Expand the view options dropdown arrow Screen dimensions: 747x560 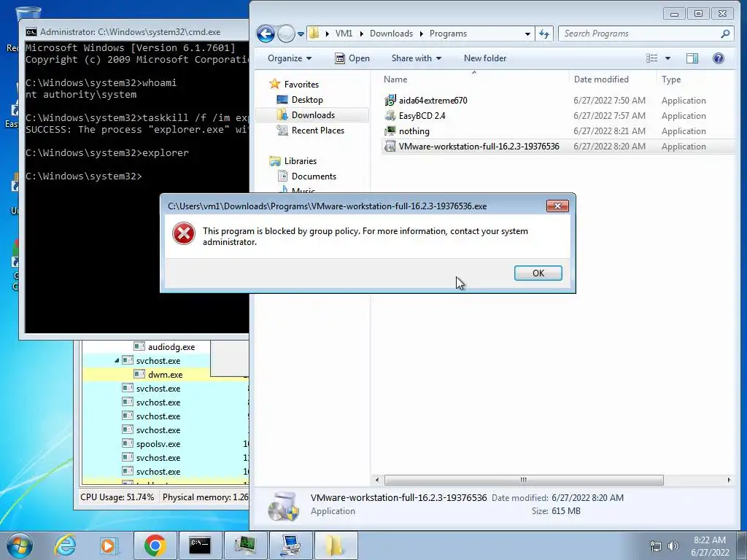pos(667,58)
